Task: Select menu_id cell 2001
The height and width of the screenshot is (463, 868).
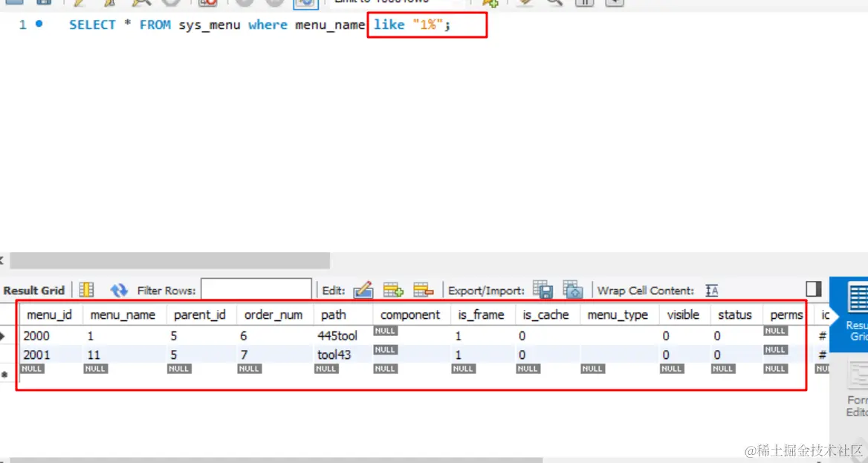Action: (50, 354)
